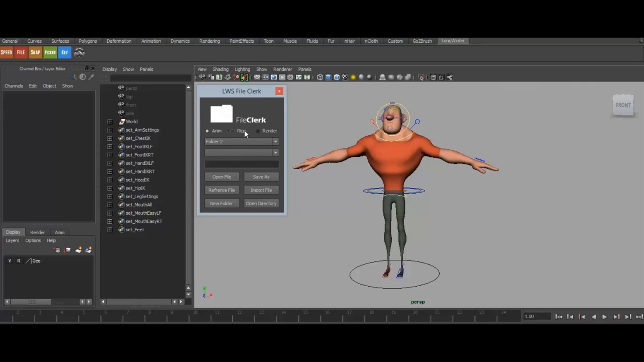The image size is (644, 362).
Task: Expand the World outliner node
Action: coord(110,122)
